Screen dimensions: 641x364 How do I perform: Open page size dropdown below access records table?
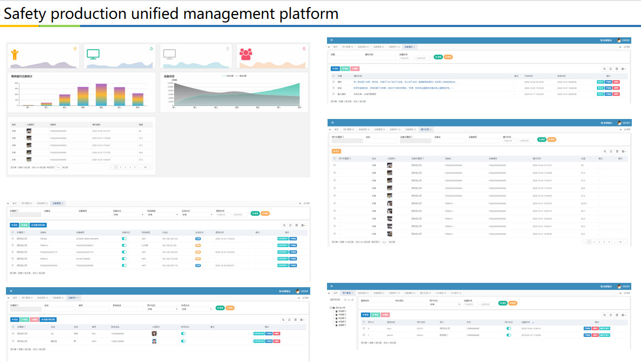384,242
